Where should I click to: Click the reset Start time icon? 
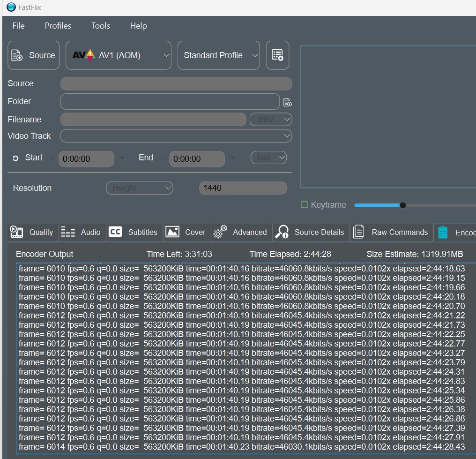(x=15, y=158)
